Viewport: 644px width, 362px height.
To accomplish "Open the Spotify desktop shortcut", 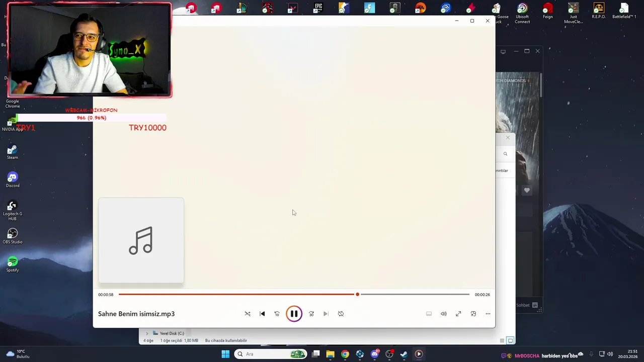I will 13,264.
